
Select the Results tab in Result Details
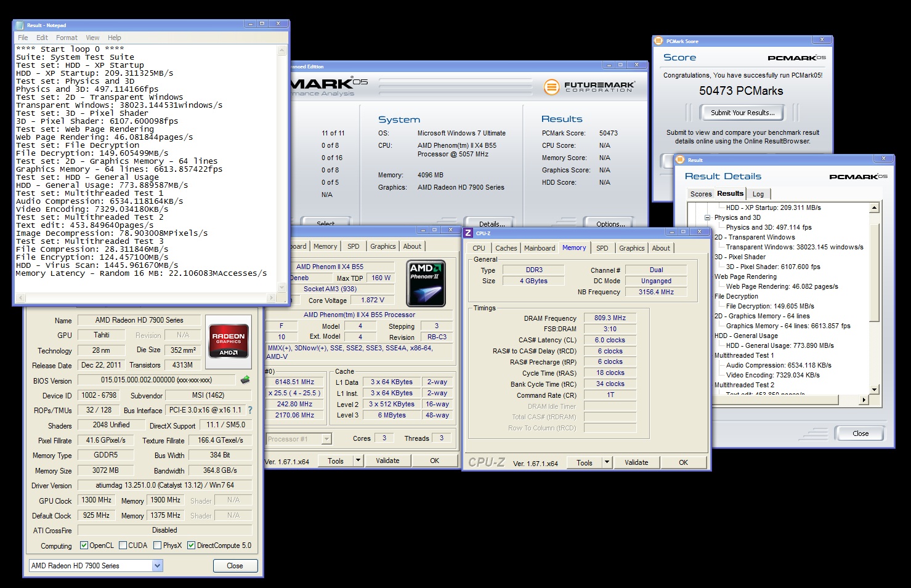coord(730,193)
